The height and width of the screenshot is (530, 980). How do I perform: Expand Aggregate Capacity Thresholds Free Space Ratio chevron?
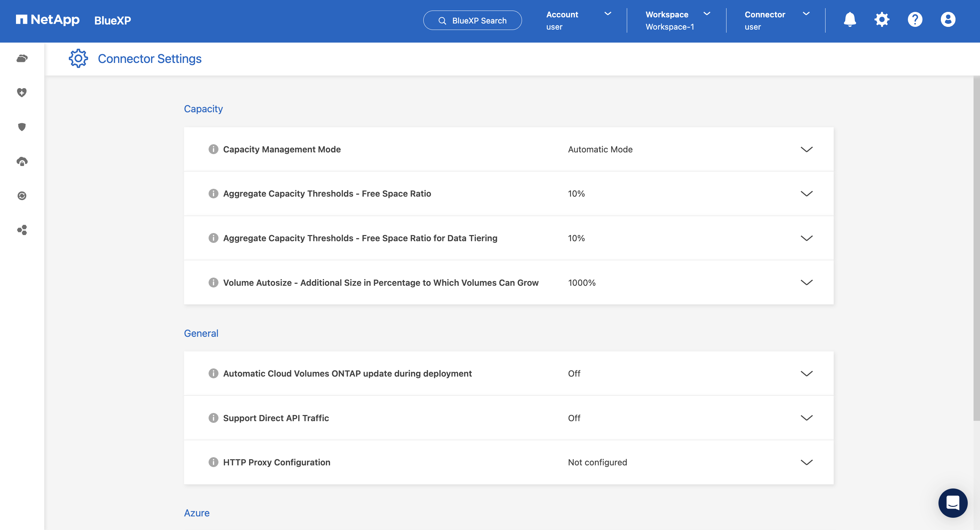point(806,194)
